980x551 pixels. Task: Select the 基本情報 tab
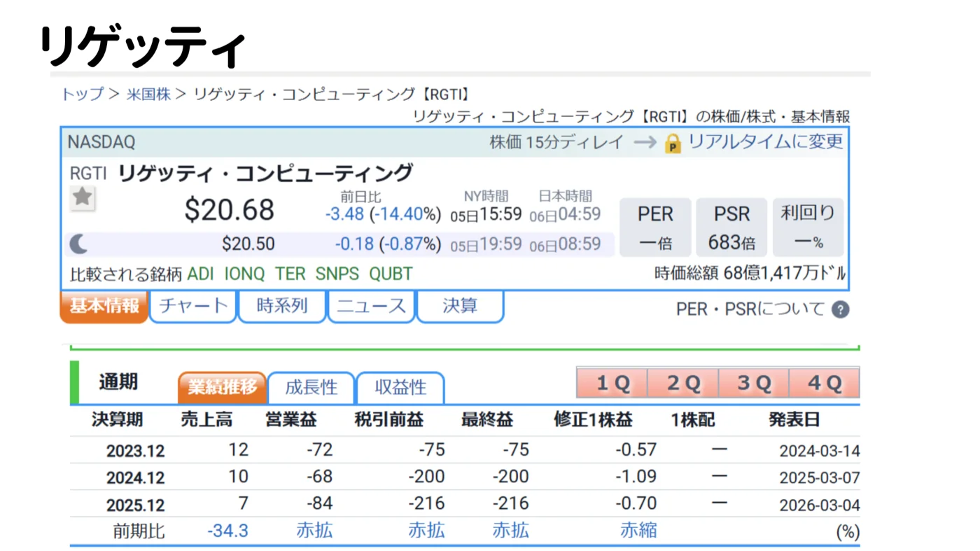click(x=104, y=307)
